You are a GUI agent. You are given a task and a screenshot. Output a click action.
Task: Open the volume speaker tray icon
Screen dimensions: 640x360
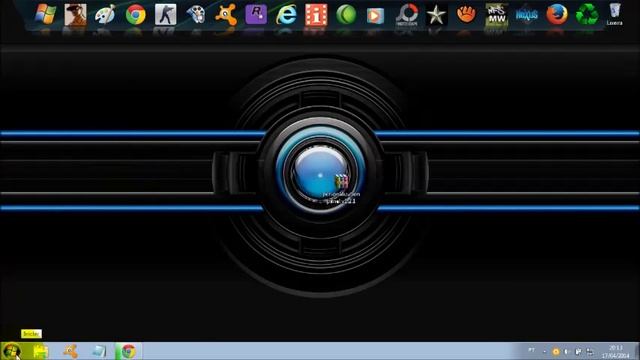pos(567,351)
